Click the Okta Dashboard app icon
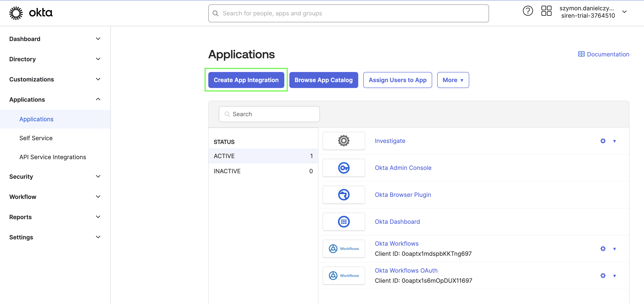 [344, 221]
